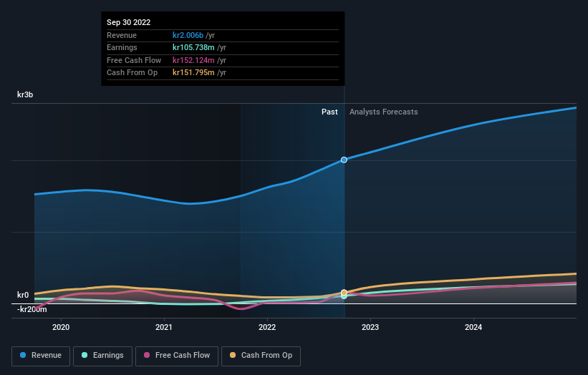
Task: Click the 'Revenue' row label in tooltip
Action: click(x=122, y=35)
